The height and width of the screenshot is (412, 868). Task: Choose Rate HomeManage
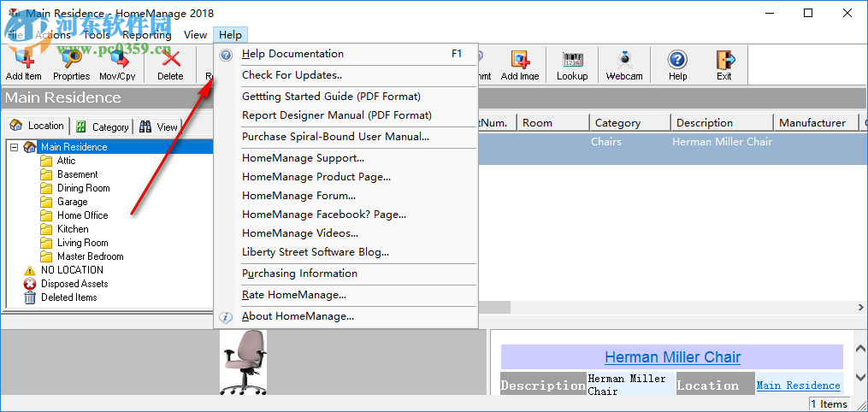pos(345,295)
